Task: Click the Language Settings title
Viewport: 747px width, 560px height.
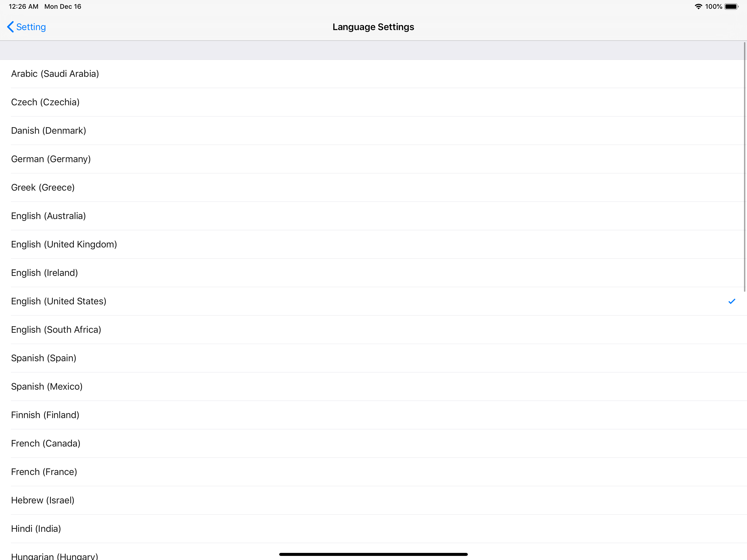Action: click(x=373, y=27)
